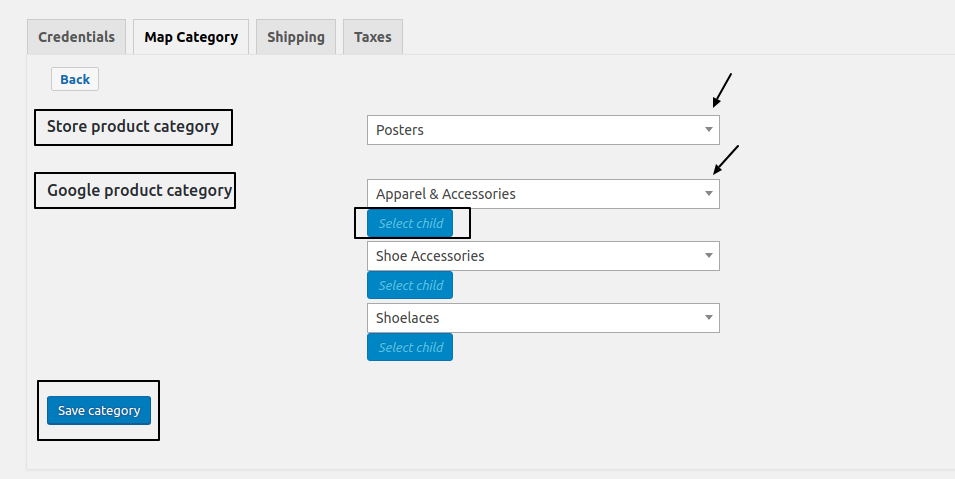Open the Taxes tab
The width and height of the screenshot is (955, 479).
[x=372, y=37]
